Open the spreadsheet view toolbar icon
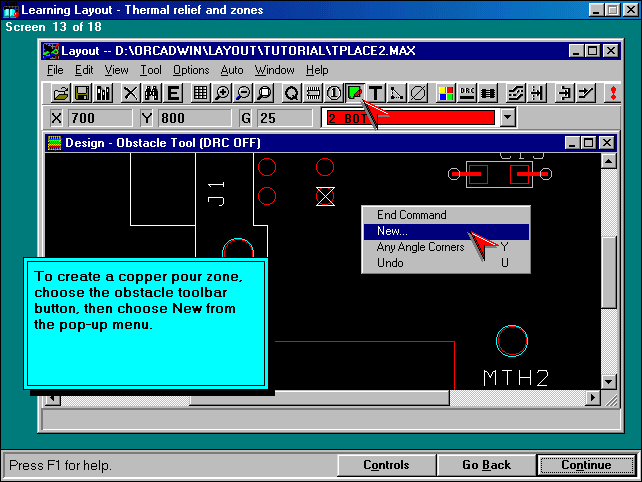642x482 pixels. (x=201, y=93)
